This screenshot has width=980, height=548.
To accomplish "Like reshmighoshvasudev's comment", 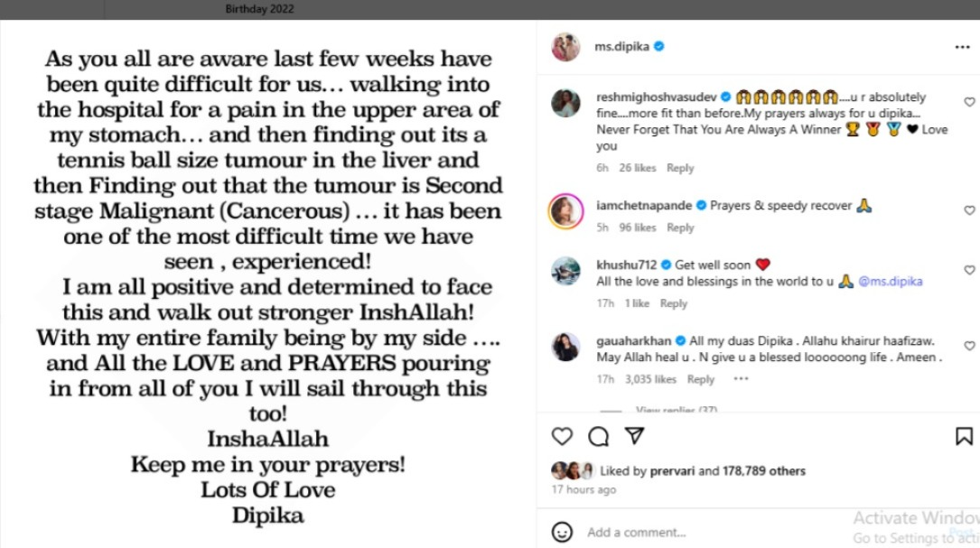I will coord(969,103).
